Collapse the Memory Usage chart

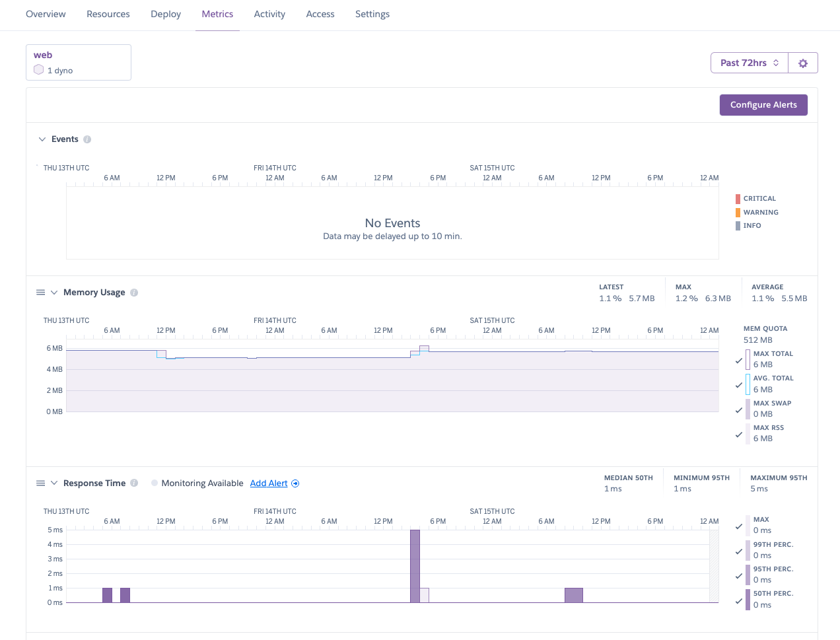click(53, 292)
